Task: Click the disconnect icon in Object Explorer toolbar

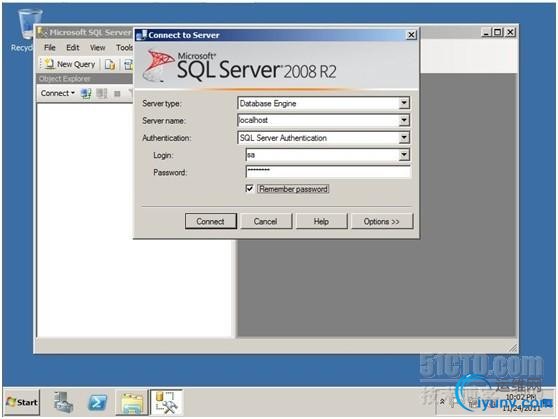Action: point(102,93)
